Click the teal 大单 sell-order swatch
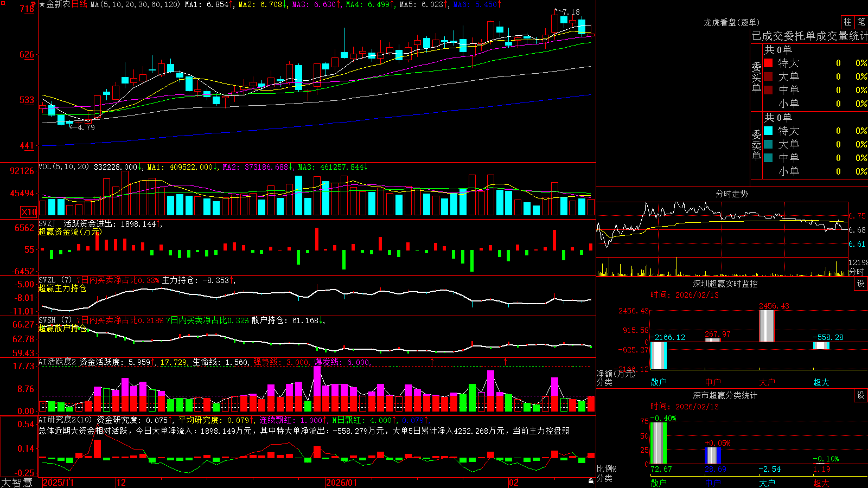 pyautogui.click(x=768, y=144)
